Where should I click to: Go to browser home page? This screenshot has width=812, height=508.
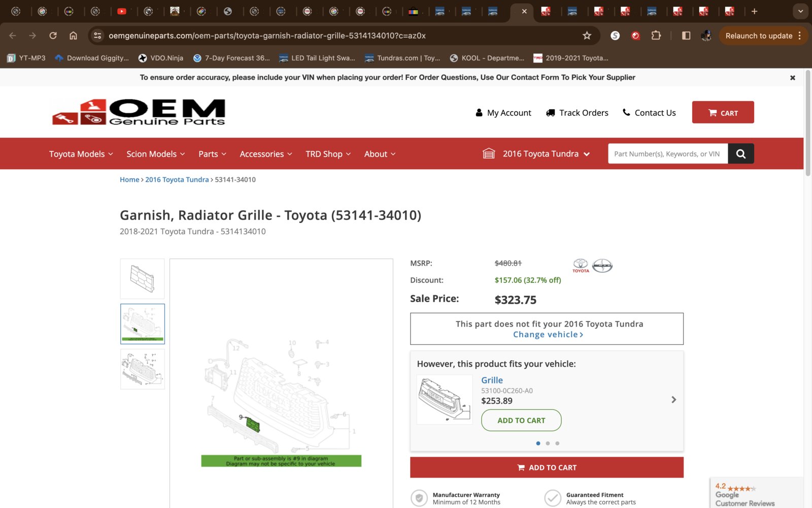[x=73, y=36]
